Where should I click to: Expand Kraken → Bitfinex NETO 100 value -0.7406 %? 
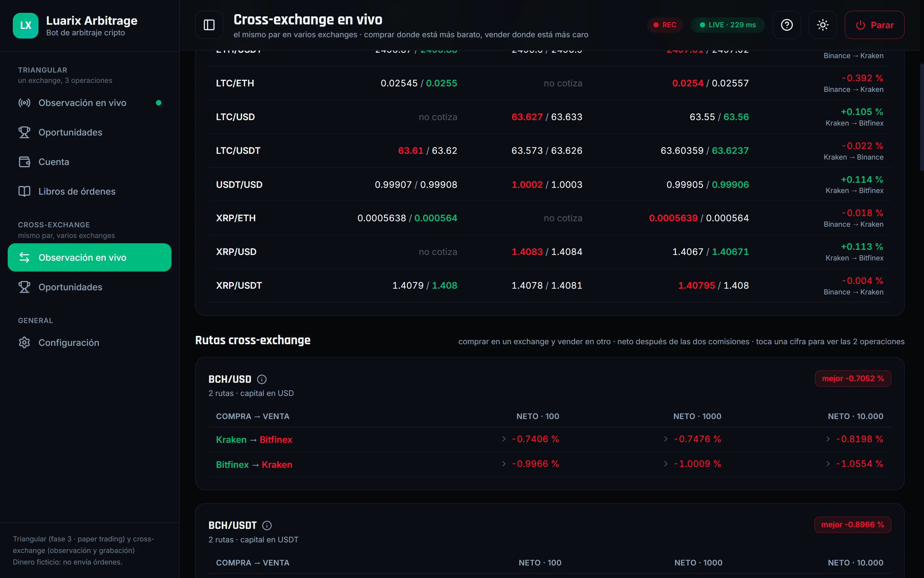530,439
